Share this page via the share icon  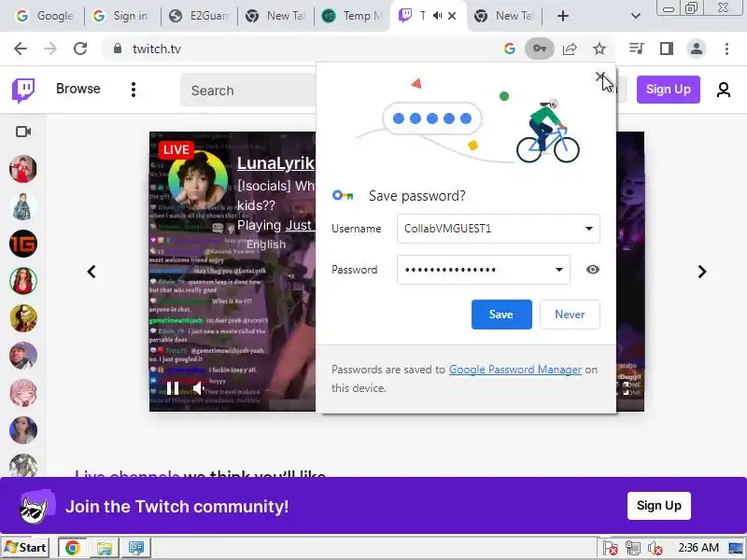click(570, 49)
